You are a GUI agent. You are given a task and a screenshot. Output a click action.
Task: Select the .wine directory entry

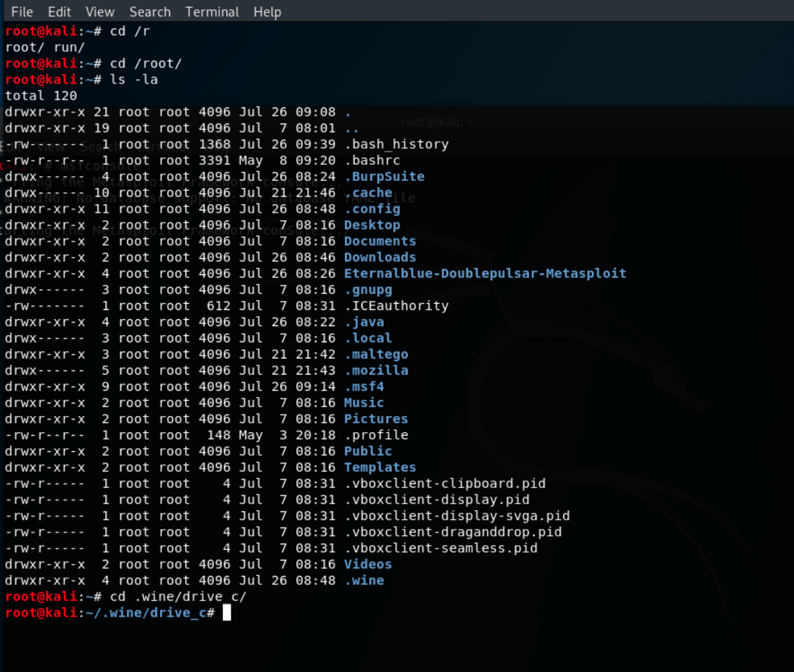coord(363,580)
